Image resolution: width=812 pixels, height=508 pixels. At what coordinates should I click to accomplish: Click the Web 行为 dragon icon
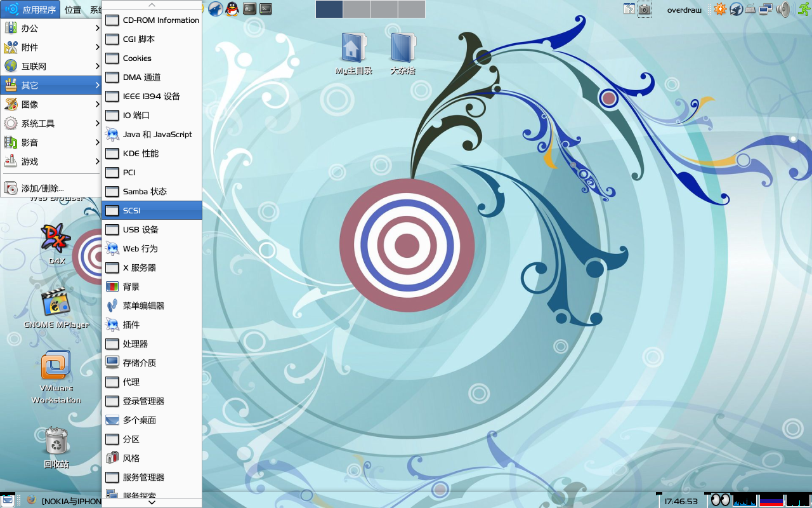(112, 248)
